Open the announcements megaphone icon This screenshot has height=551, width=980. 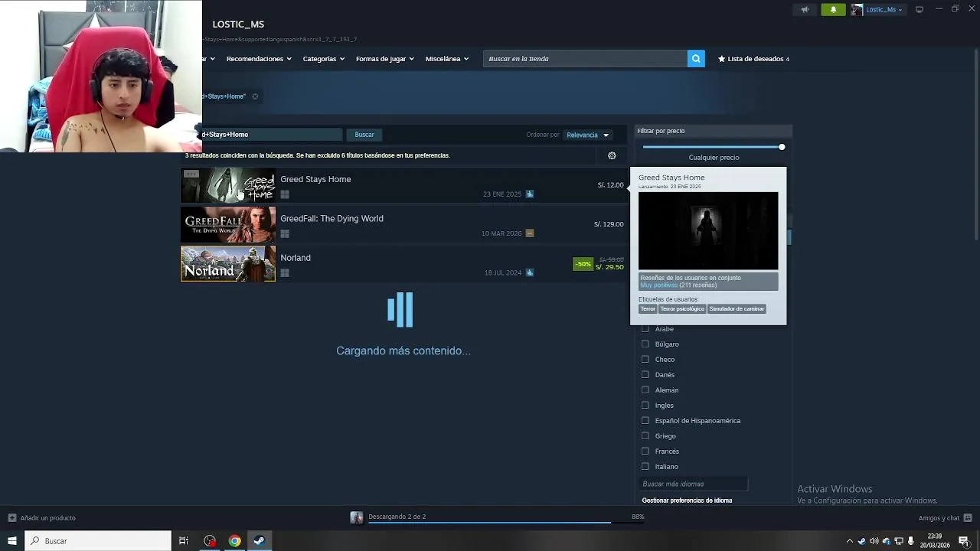(x=805, y=10)
